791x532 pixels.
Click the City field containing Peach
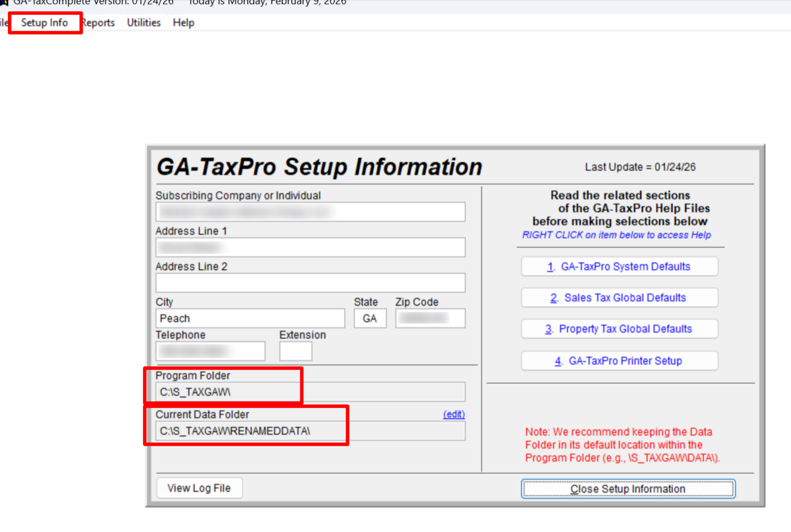coord(250,319)
